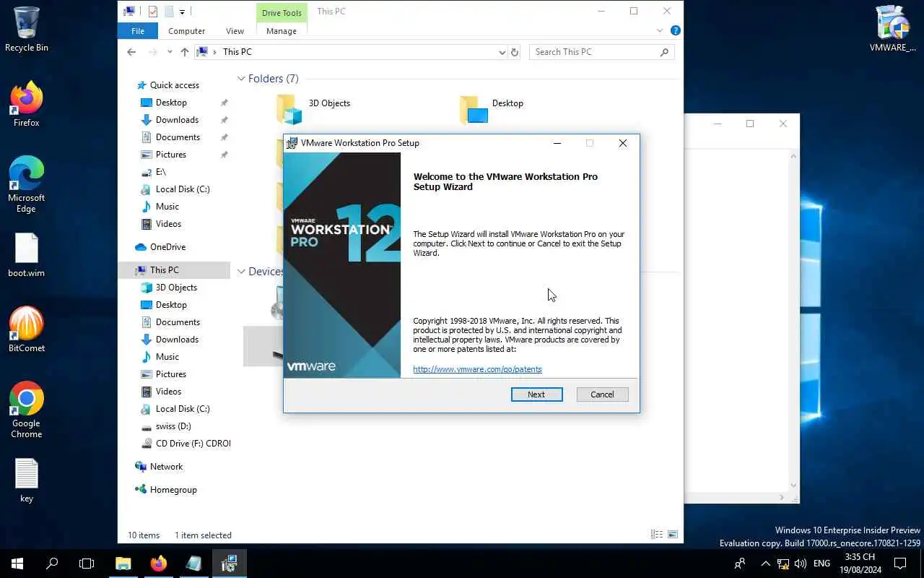Screen dimensions: 924x578
Task: Select CD Drive (F:) in tree
Action: click(193, 444)
